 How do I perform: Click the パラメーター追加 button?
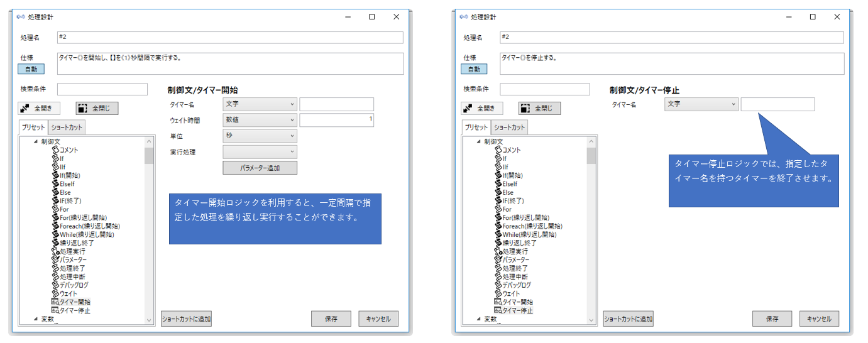coord(260,168)
